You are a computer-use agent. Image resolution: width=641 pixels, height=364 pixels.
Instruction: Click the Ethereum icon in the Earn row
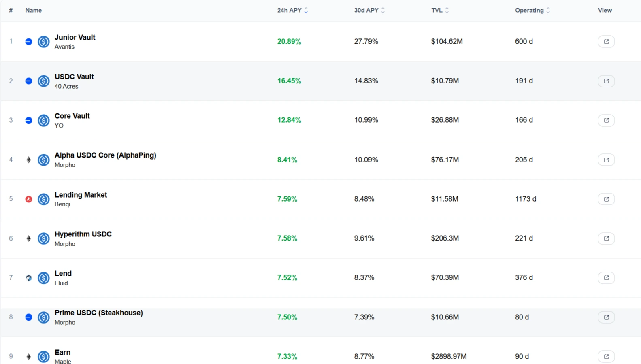pos(28,356)
